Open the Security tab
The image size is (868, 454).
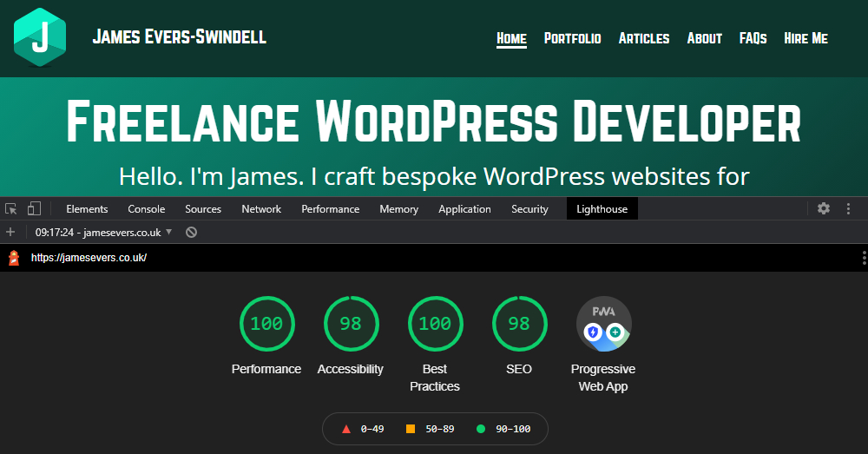pos(529,208)
